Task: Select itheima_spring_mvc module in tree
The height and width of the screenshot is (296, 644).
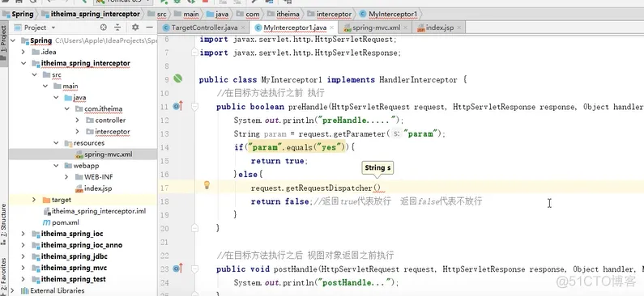Action: click(x=74, y=268)
